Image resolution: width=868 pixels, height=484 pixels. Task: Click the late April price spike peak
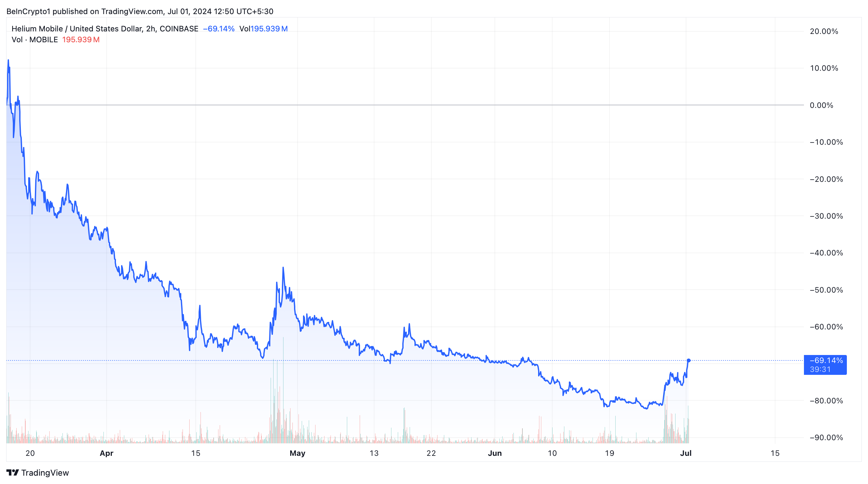click(x=283, y=268)
